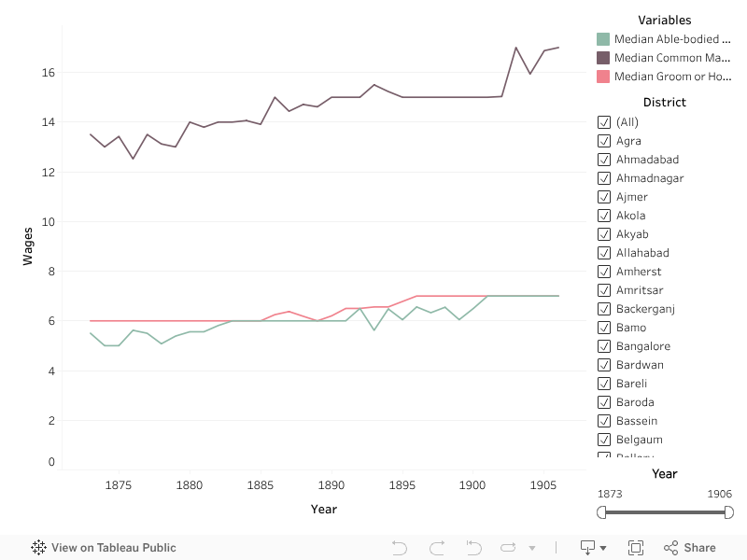Click the Revert icon in the toolbar
This screenshot has height=560, width=747.
[x=472, y=548]
